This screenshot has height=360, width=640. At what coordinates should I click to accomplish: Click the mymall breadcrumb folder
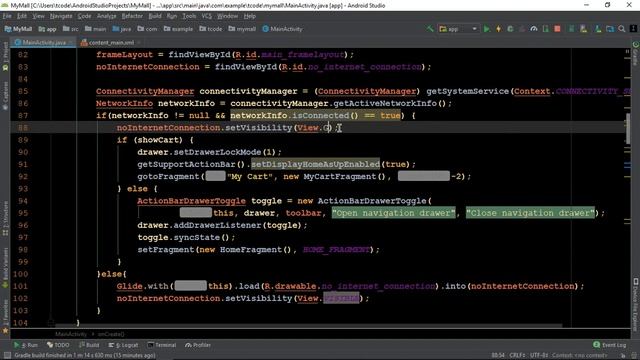242,29
